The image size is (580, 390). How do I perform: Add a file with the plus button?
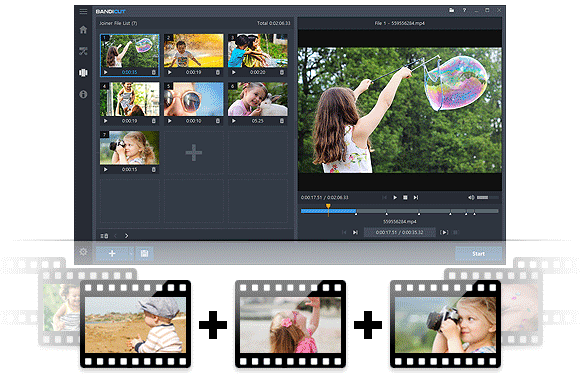pos(112,253)
